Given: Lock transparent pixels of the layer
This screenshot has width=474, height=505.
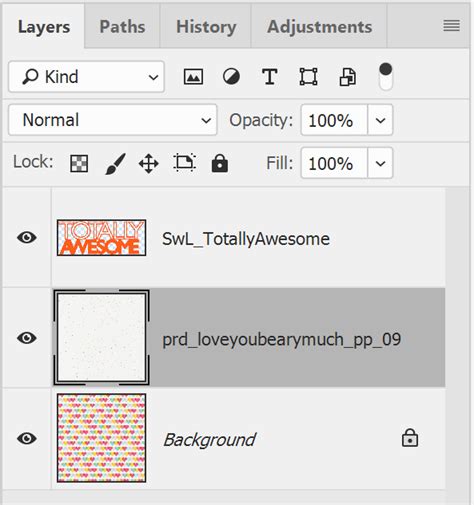Looking at the screenshot, I should 79,163.
